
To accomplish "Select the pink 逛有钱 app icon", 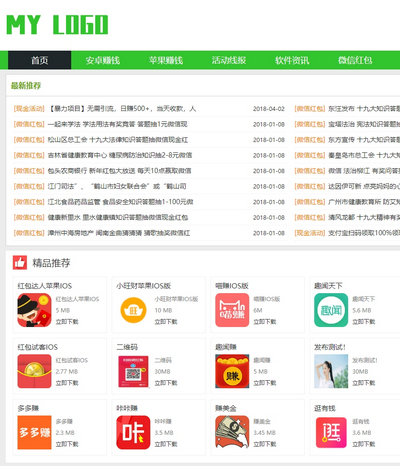I will pos(331,432).
